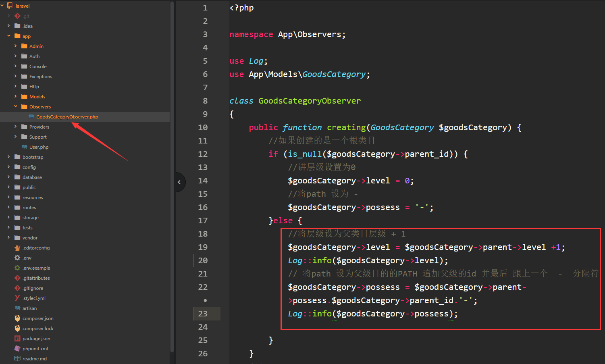Screen dimensions: 605x364
Task: Click the package.json npm icon
Action: 17,338
